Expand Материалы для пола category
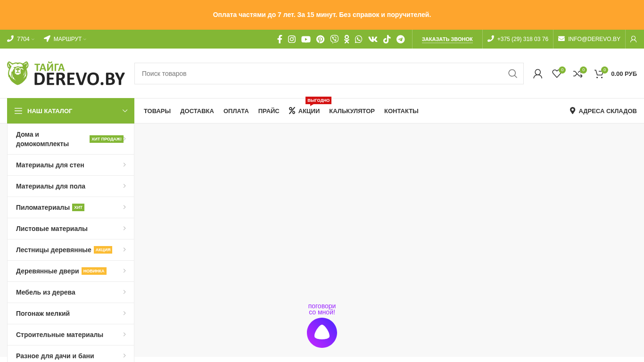644x362 pixels. [71, 186]
